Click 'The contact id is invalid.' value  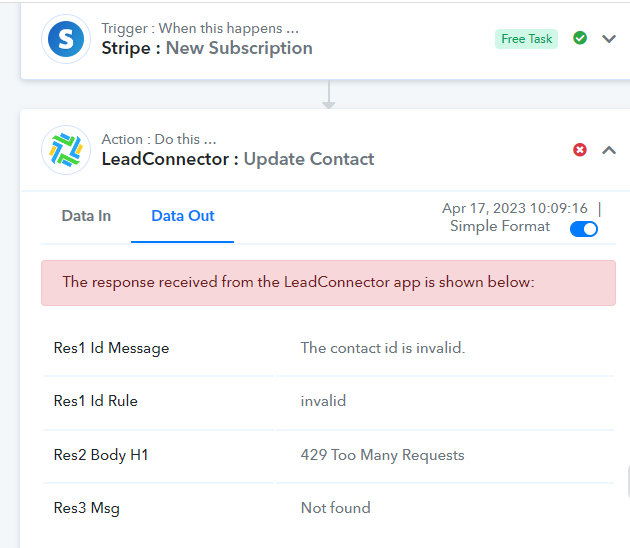point(383,348)
